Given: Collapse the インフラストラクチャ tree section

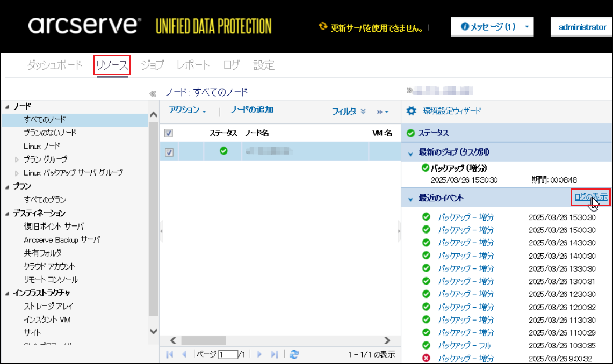Looking at the screenshot, I should click(7, 293).
